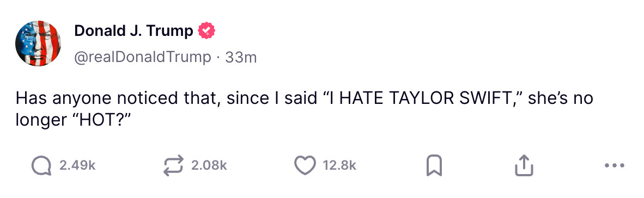
Task: Open the reply speech bubble icon
Action: pyautogui.click(x=41, y=165)
